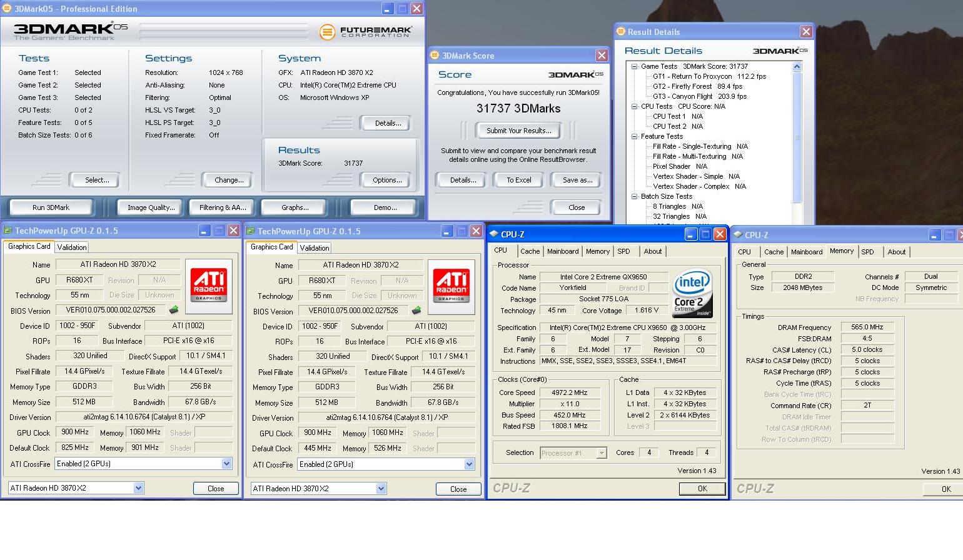Click the 3DMark Score window title icon
The height and width of the screenshot is (560, 963).
click(435, 55)
